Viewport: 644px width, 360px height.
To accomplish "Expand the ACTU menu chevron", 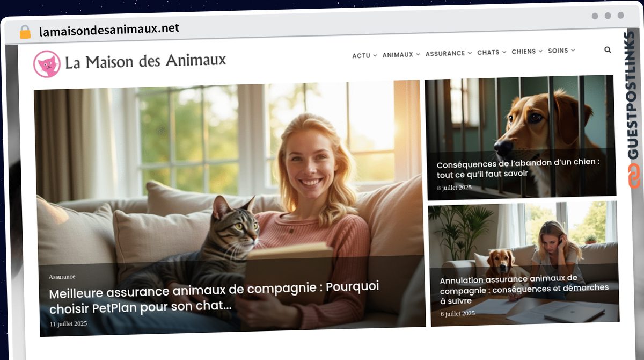I will [375, 55].
